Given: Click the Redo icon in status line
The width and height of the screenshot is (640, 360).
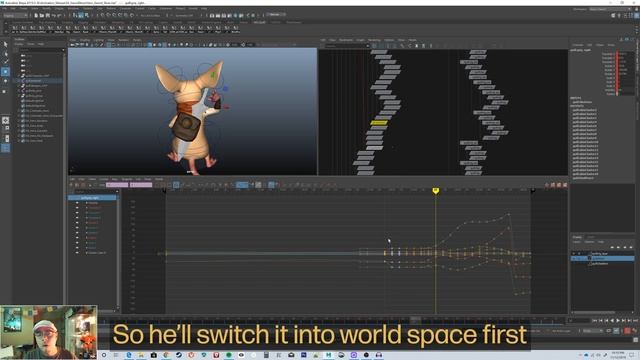Looking at the screenshot, I should tap(60, 16).
